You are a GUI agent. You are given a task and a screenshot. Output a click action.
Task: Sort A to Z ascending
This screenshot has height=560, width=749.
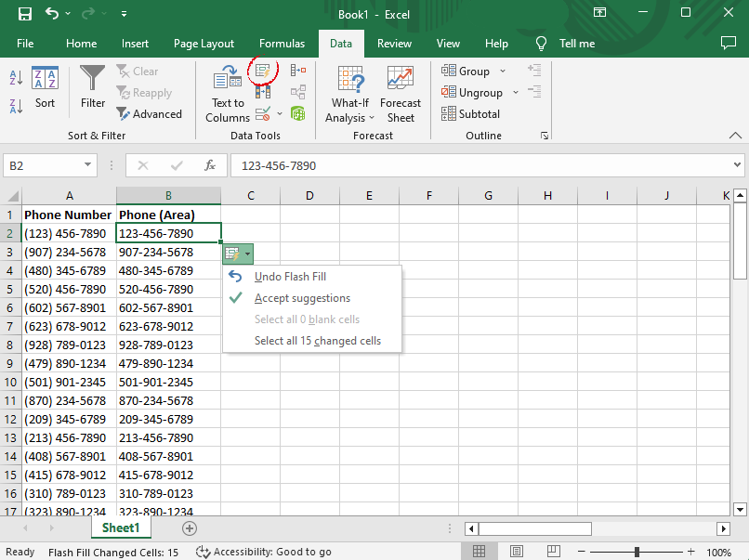(16, 77)
